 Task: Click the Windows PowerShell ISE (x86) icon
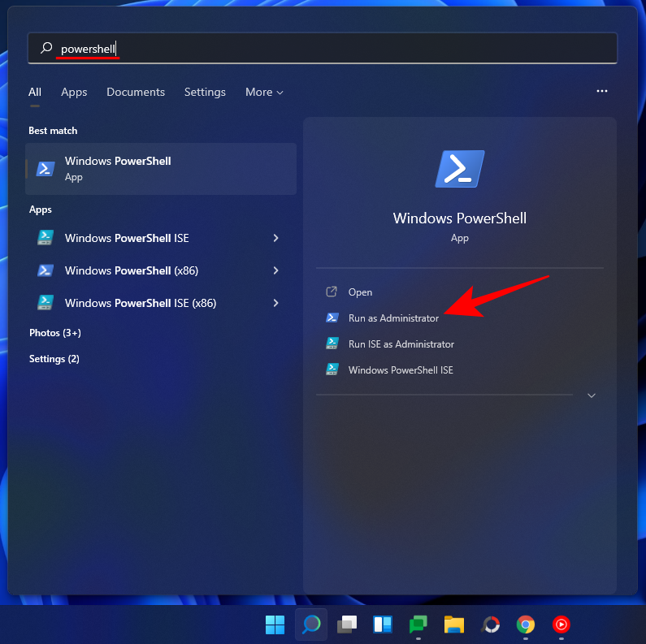(46, 303)
